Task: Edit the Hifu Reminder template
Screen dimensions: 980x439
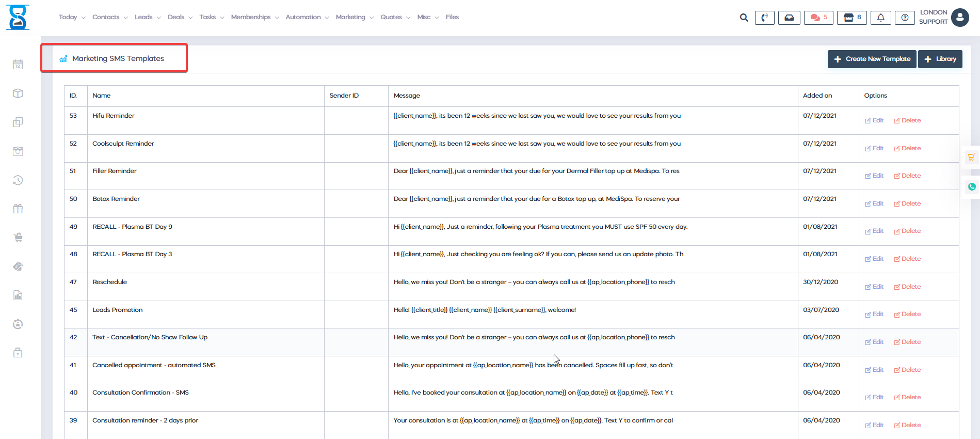Action: (x=875, y=120)
